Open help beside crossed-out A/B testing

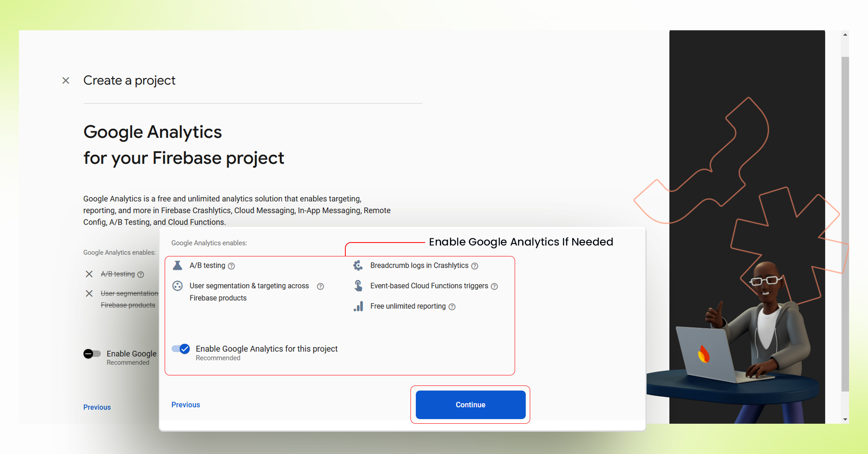pyautogui.click(x=141, y=274)
